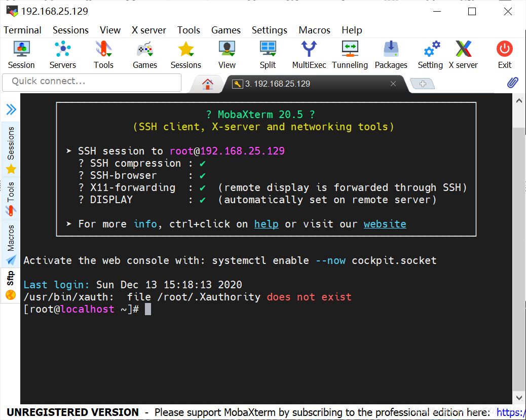526x420 pixels.
Task: Open the X server menu
Action: (148, 30)
